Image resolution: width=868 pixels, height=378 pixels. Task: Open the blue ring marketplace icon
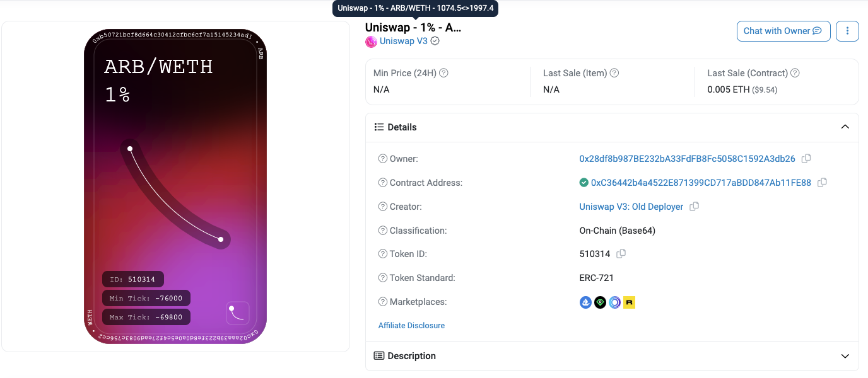614,302
